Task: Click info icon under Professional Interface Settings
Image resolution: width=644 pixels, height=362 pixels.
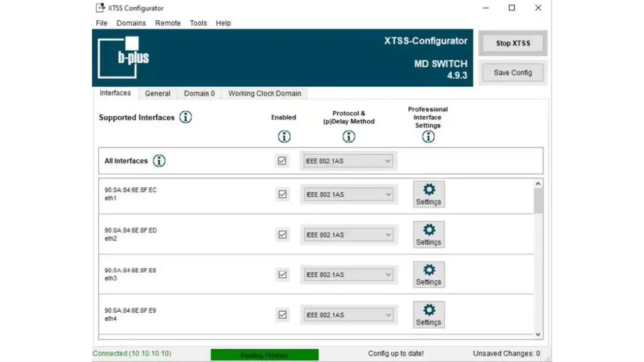Action: (428, 136)
